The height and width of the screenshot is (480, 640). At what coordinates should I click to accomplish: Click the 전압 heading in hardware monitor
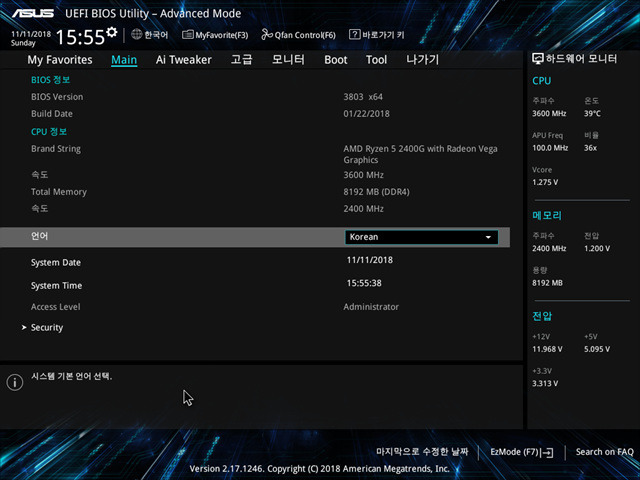click(x=542, y=316)
